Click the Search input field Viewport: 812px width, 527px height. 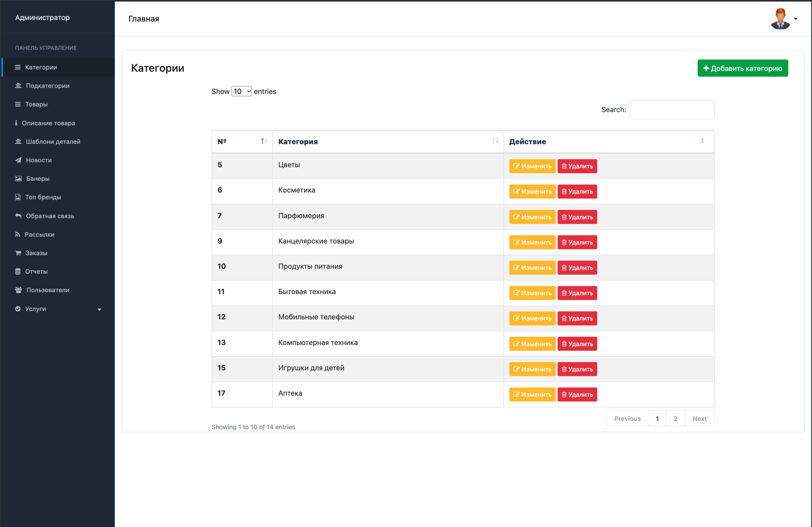[x=672, y=110]
